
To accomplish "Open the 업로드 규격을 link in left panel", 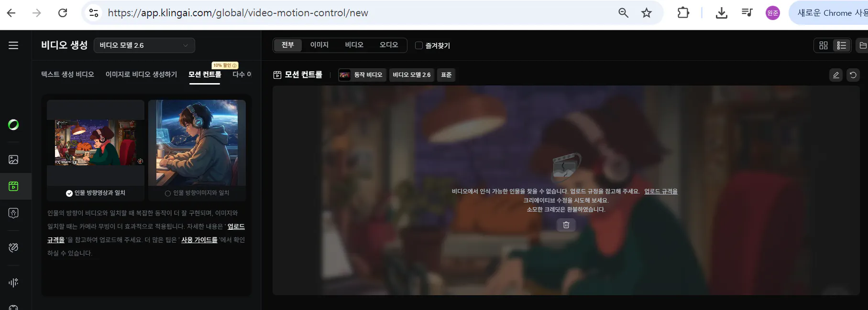I will point(236,226).
